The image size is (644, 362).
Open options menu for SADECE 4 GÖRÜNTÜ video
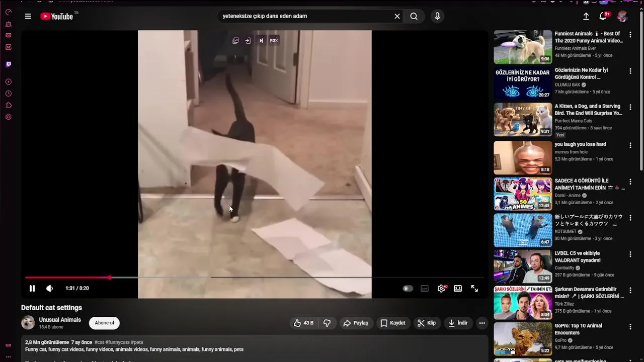coord(630,182)
